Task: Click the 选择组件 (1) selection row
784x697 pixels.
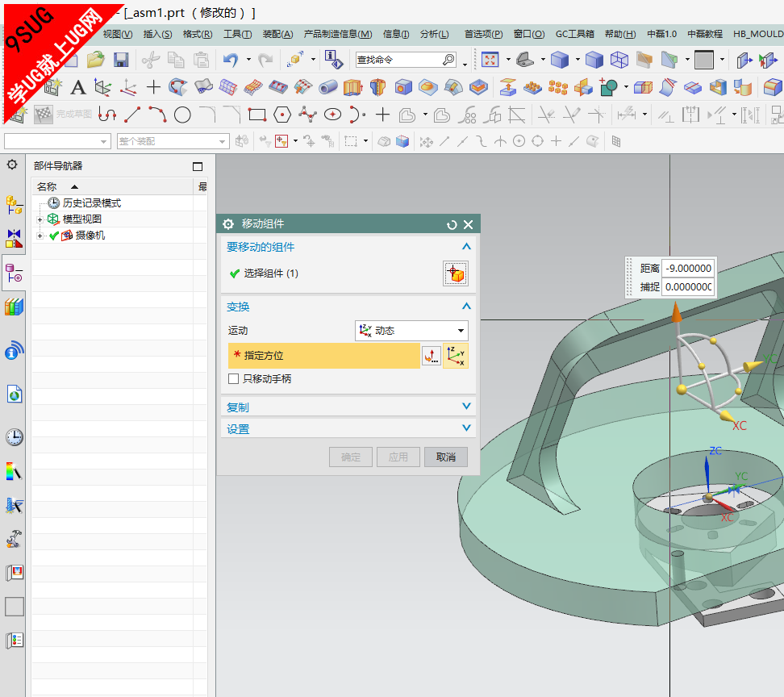Action: [x=347, y=273]
